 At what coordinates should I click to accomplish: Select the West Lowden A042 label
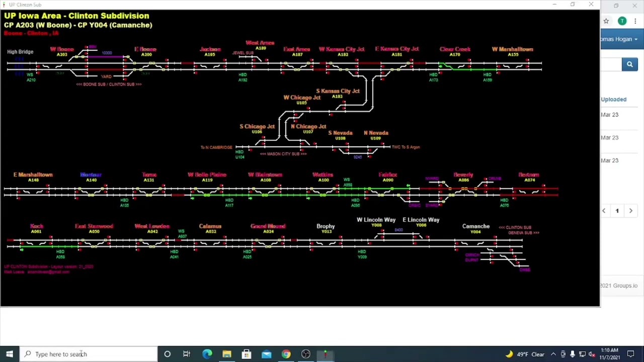[152, 229]
